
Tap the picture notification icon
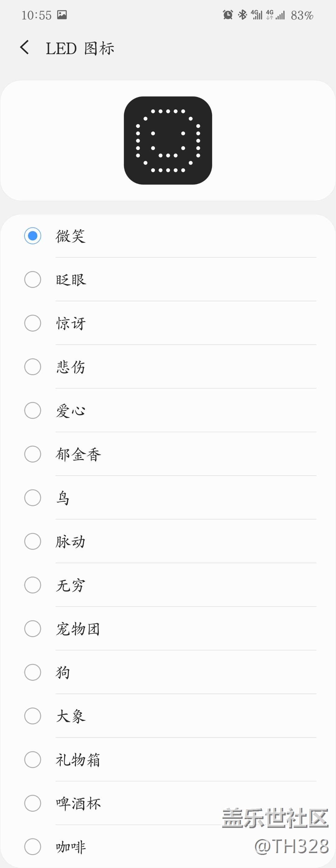tap(62, 15)
